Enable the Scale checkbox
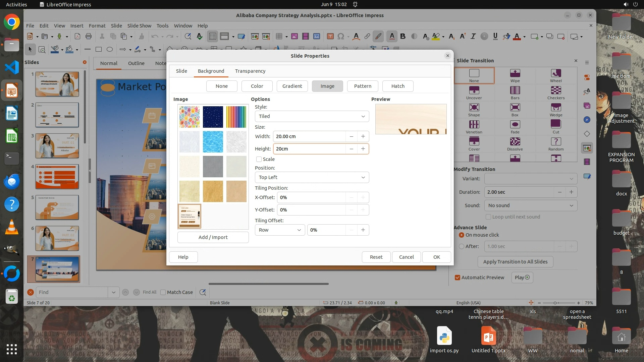 [x=259, y=159]
